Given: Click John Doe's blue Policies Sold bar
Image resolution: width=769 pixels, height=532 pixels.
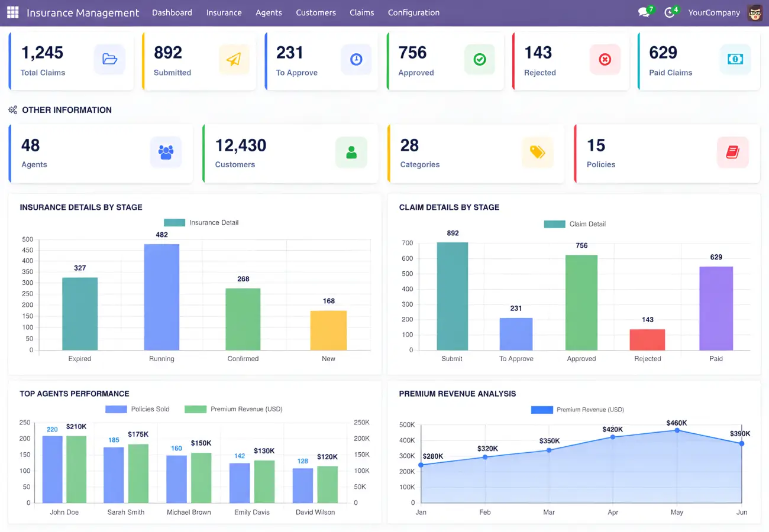Looking at the screenshot, I should point(53,469).
